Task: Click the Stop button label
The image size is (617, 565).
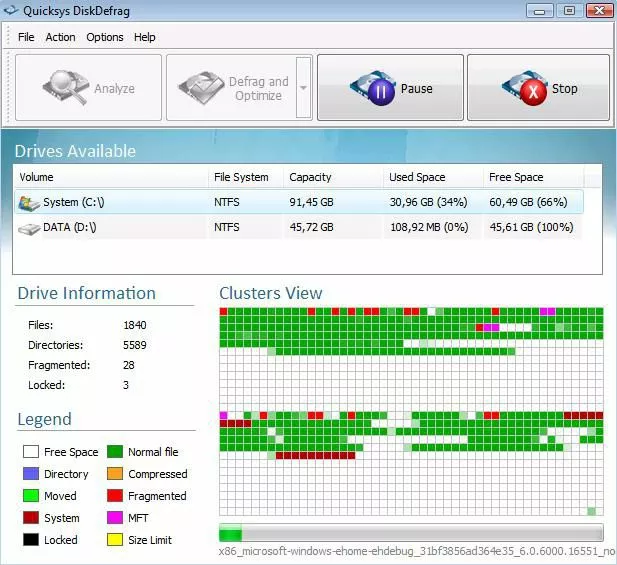Action: (x=565, y=89)
